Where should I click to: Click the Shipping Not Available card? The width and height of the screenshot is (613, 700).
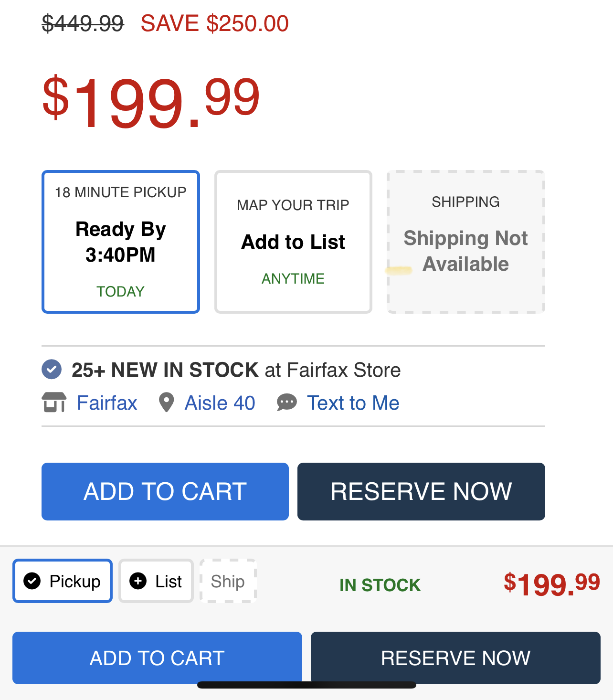click(x=465, y=241)
